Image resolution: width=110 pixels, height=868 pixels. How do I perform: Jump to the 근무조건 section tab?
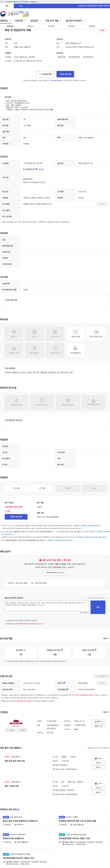pos(30,26)
